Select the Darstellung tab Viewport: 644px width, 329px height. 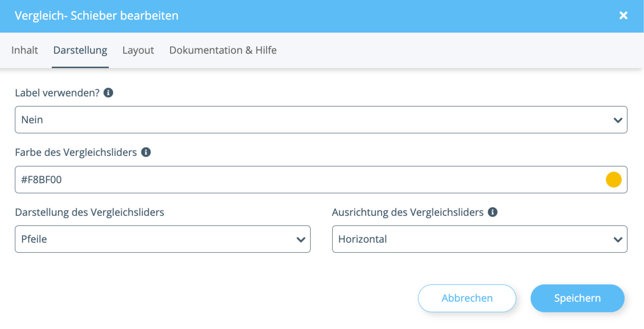pos(80,50)
